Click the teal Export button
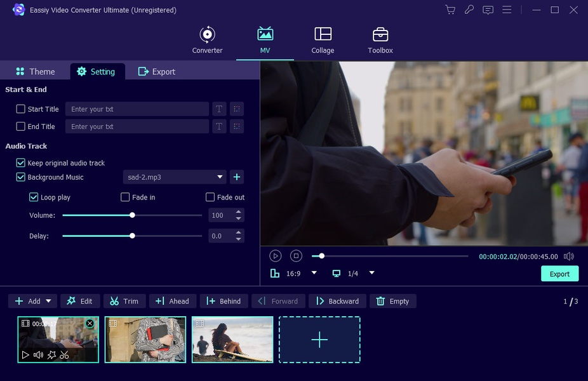Viewport: 588px width, 381px height. click(x=559, y=274)
